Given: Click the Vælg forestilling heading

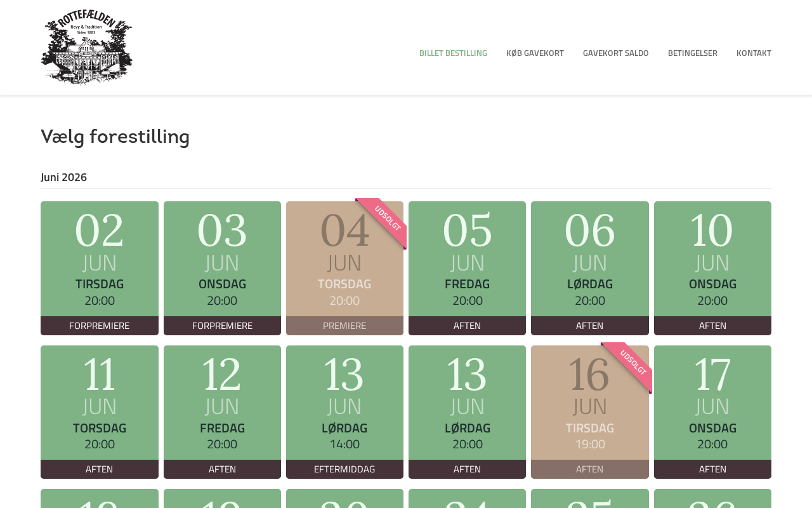Looking at the screenshot, I should pos(115,137).
